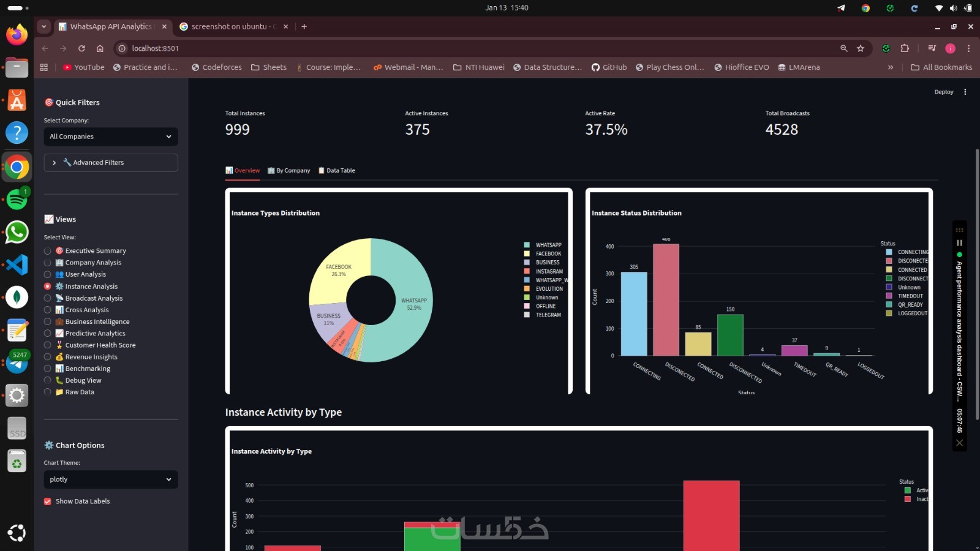Click the Deploy button
This screenshot has height=551, width=980.
(x=944, y=92)
